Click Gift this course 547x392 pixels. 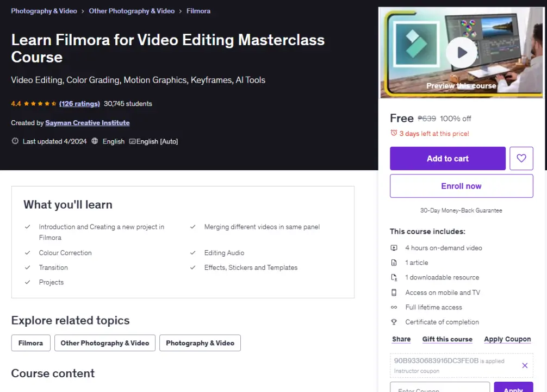(447, 339)
